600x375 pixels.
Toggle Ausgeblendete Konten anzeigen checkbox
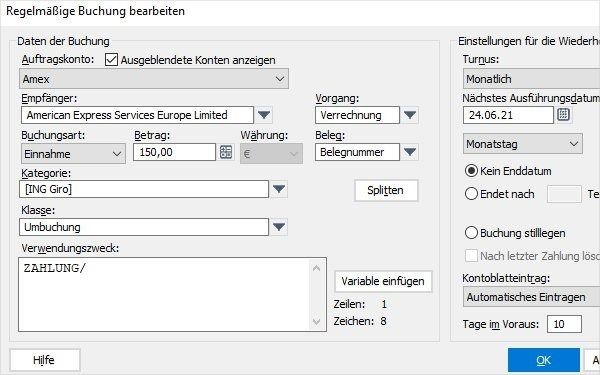pyautogui.click(x=111, y=60)
